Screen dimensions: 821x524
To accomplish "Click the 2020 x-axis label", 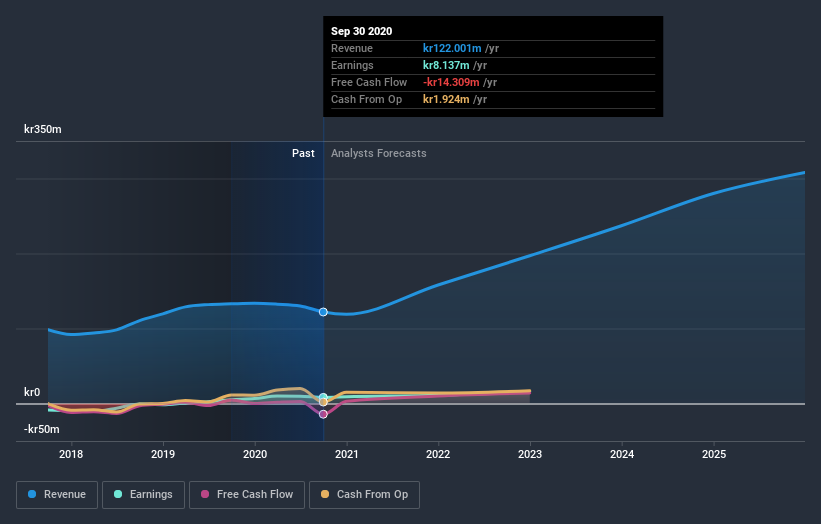I will coord(255,454).
